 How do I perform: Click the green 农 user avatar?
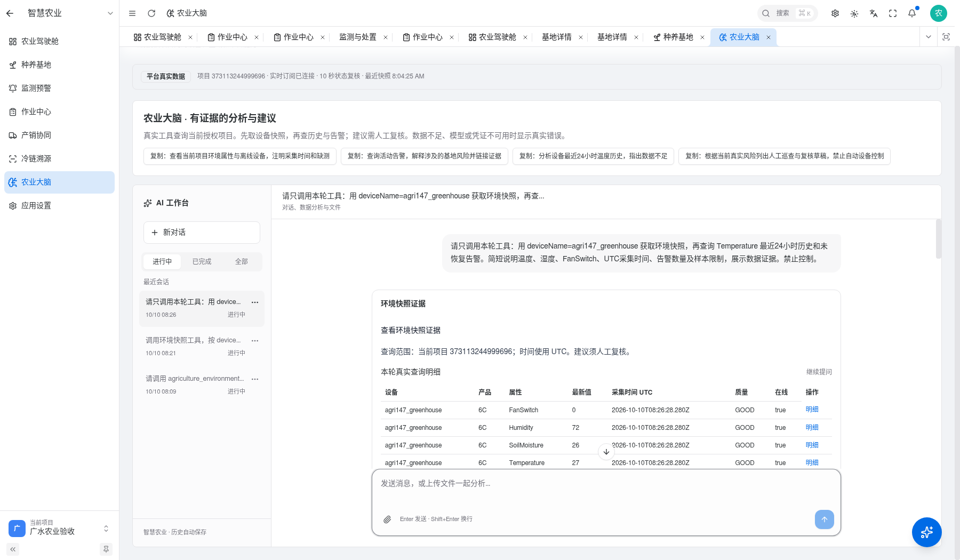[939, 13]
